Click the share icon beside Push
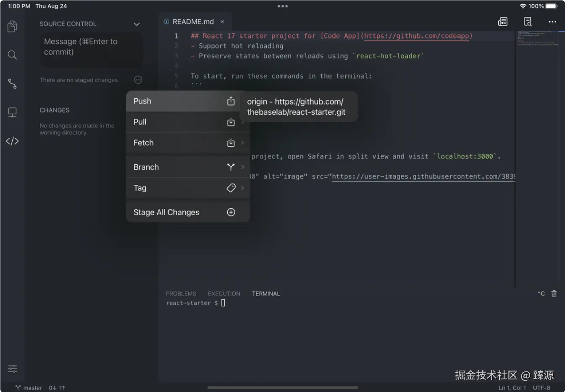The width and height of the screenshot is (565, 392). 231,101
